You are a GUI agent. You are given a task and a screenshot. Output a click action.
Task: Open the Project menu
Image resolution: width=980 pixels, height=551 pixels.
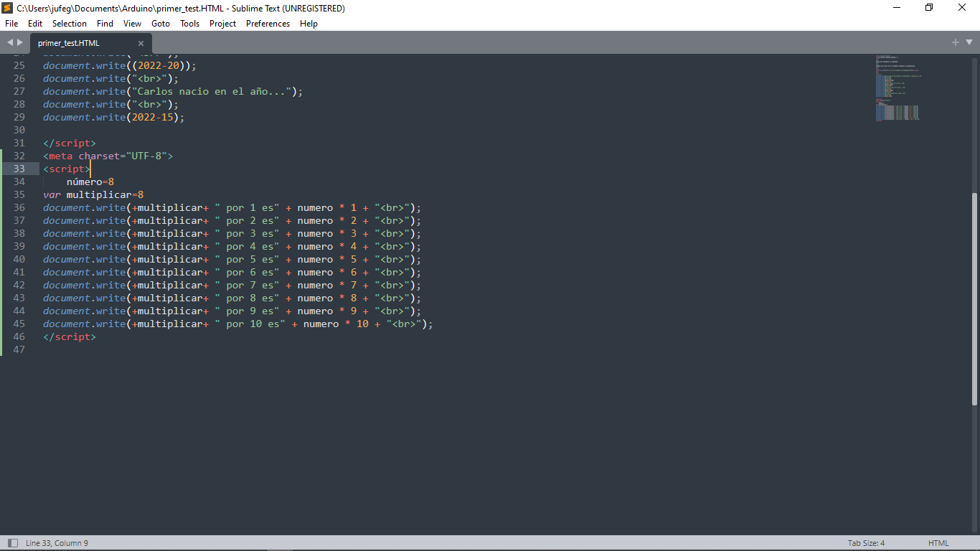pyautogui.click(x=222, y=24)
